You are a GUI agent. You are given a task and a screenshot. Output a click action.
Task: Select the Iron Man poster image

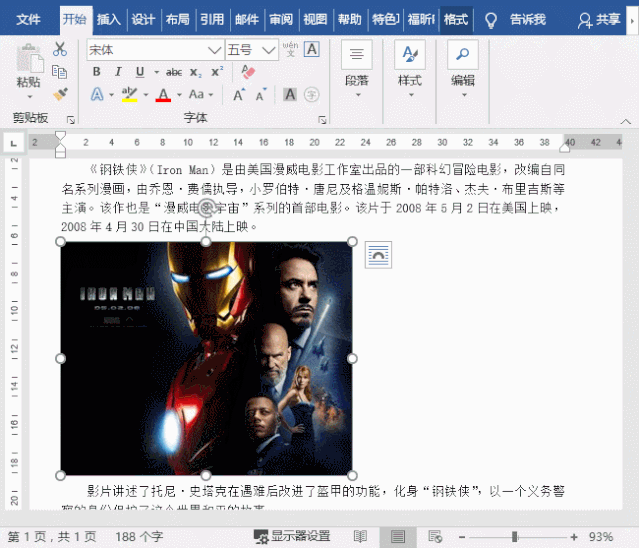[206, 359]
